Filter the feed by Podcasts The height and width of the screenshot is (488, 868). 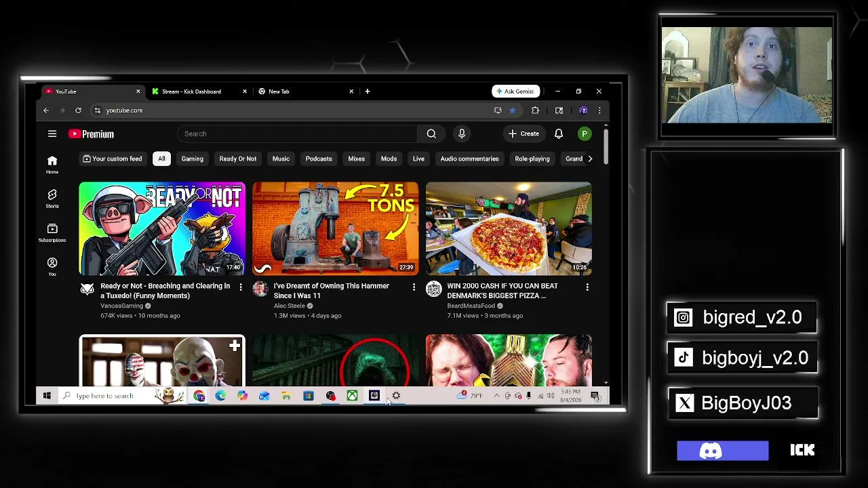click(319, 159)
